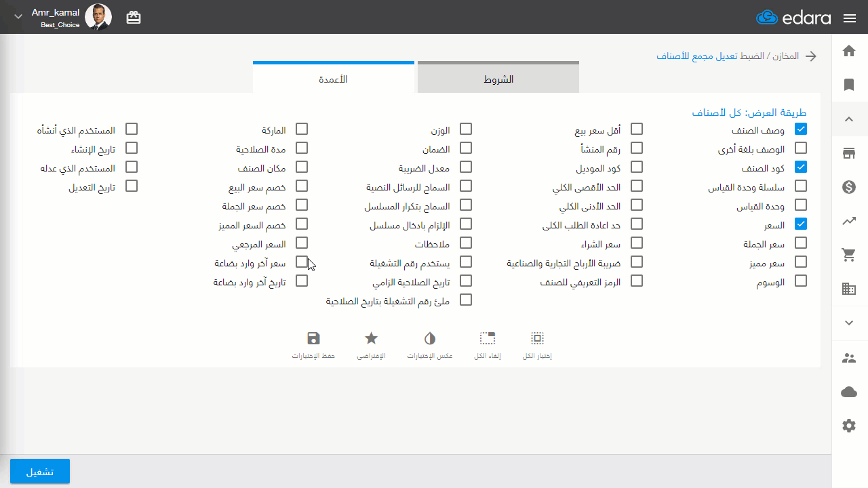Open the bookmarks sidebar icon
The height and width of the screenshot is (488, 868).
[848, 85]
